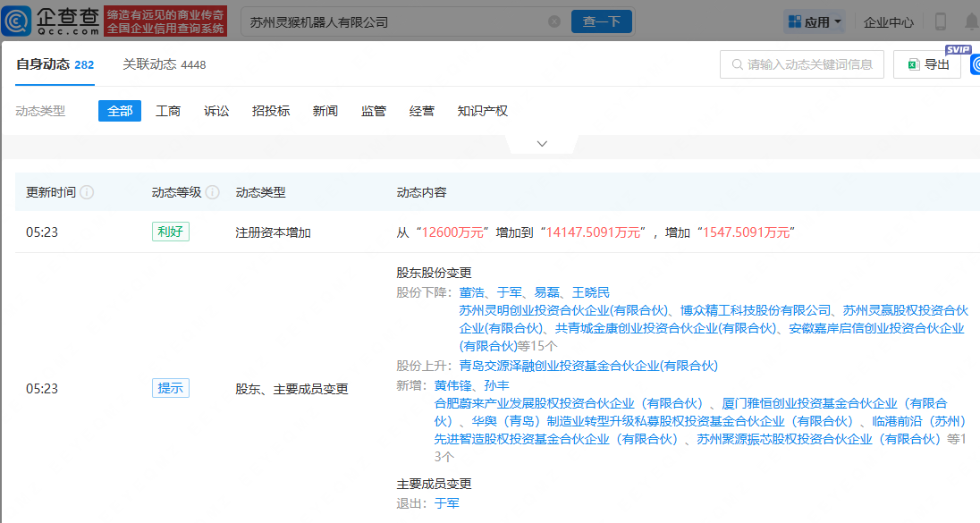Click the mobile phone icon in header
The width and height of the screenshot is (980, 523).
[x=941, y=21]
